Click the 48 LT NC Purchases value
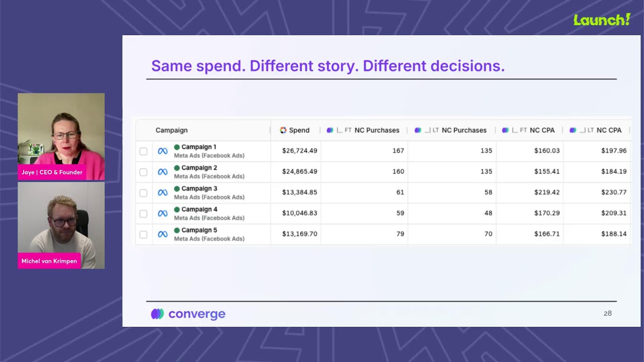 [488, 213]
